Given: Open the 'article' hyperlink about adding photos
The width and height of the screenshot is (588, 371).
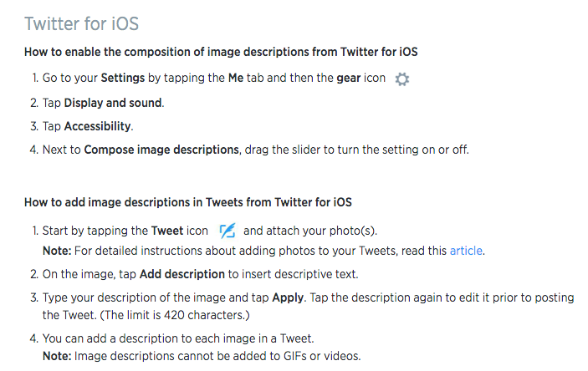Looking at the screenshot, I should coord(466,251).
